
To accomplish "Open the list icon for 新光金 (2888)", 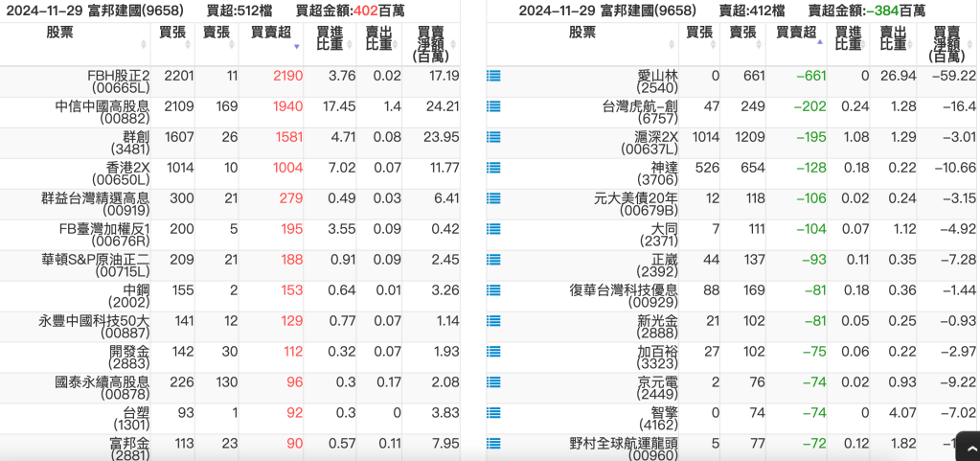I will [x=493, y=321].
